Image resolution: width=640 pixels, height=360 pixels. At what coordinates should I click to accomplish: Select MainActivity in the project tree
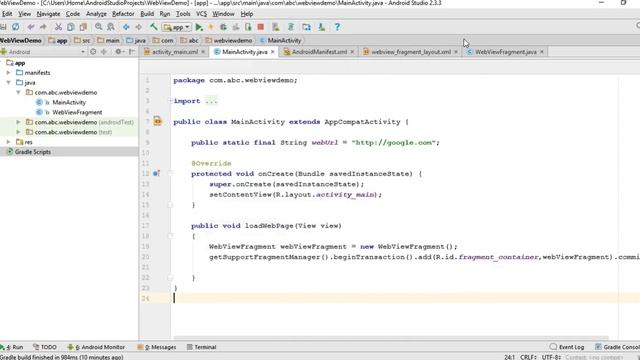click(69, 102)
